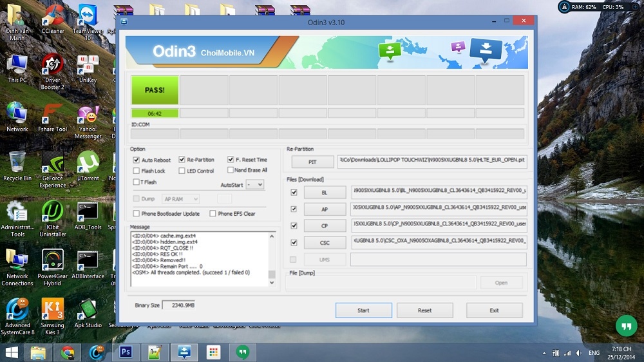
Task: Click the CP file button
Action: click(x=325, y=225)
